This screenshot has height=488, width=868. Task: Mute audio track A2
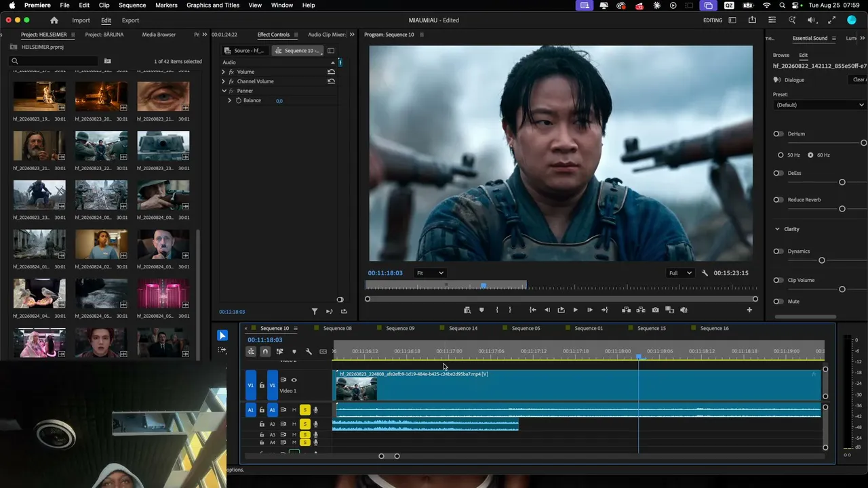(294, 424)
